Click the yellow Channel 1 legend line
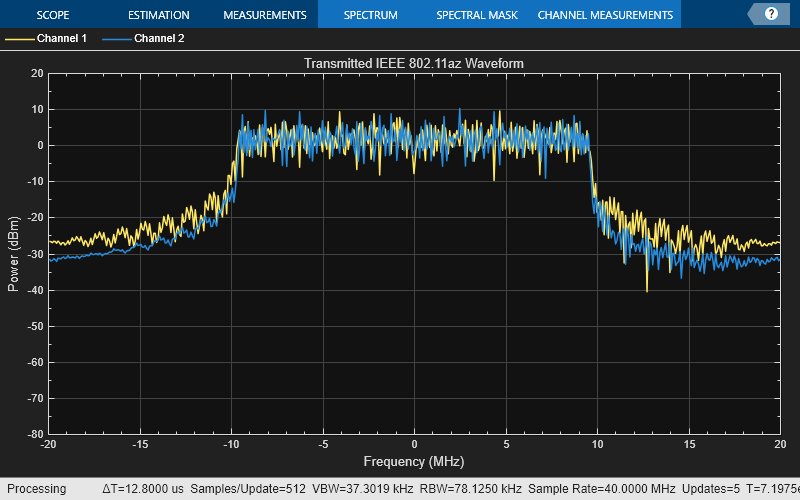800x500 pixels. pyautogui.click(x=20, y=39)
